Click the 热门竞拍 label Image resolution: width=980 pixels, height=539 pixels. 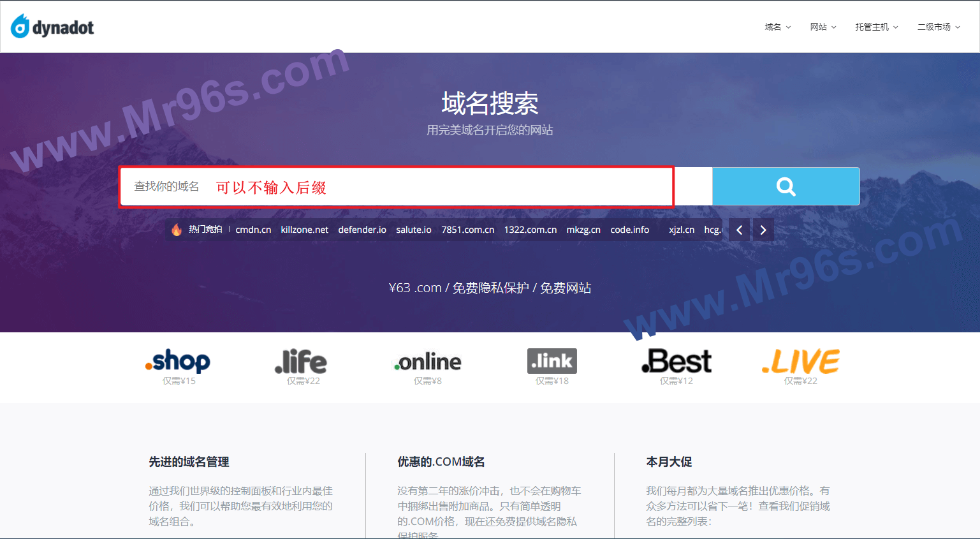[205, 230]
